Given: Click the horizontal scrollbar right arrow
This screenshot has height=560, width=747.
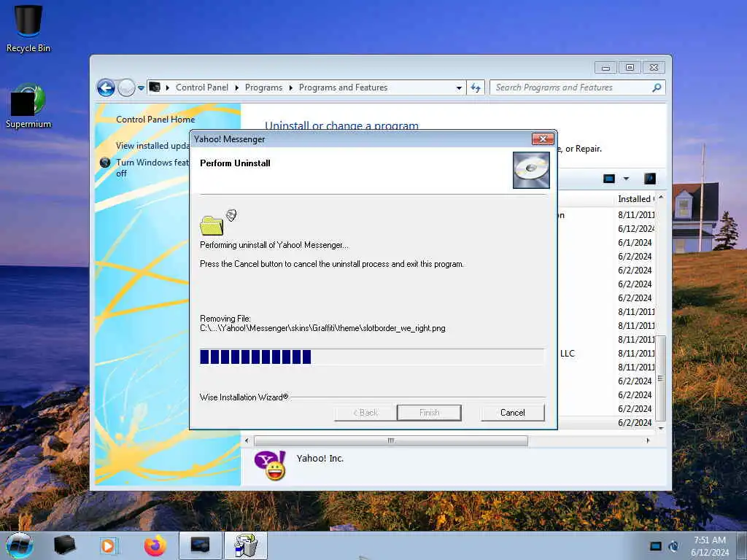Looking at the screenshot, I should [648, 441].
